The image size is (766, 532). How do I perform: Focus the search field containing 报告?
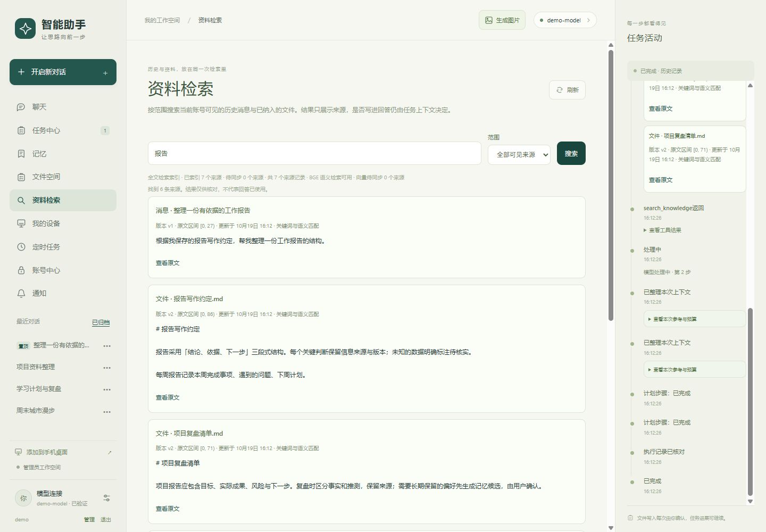click(314, 153)
